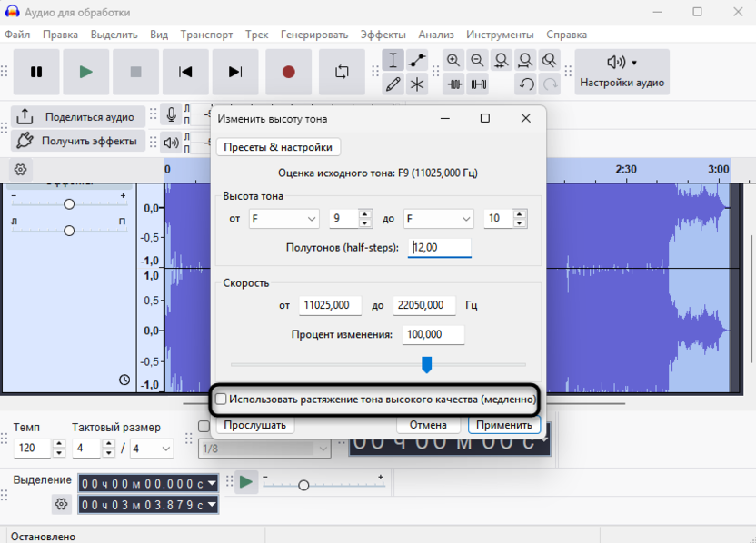Toggle the Loop playback button
The height and width of the screenshot is (543, 756).
click(x=342, y=72)
